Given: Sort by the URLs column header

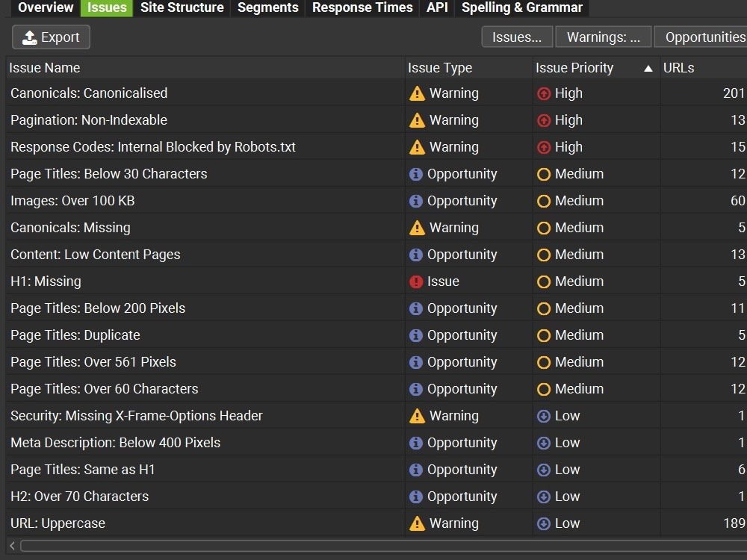Looking at the screenshot, I should point(703,68).
